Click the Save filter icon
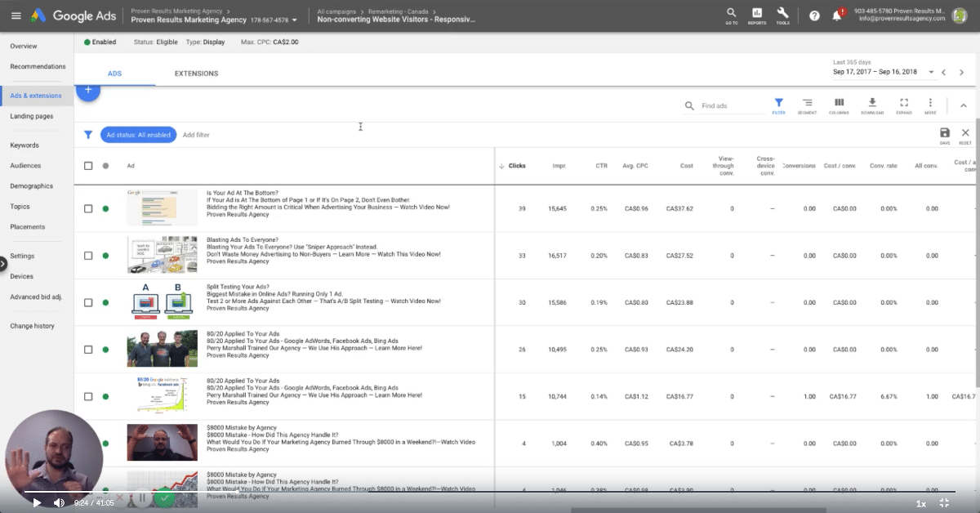Viewport: 980px width, 513px height. click(945, 135)
